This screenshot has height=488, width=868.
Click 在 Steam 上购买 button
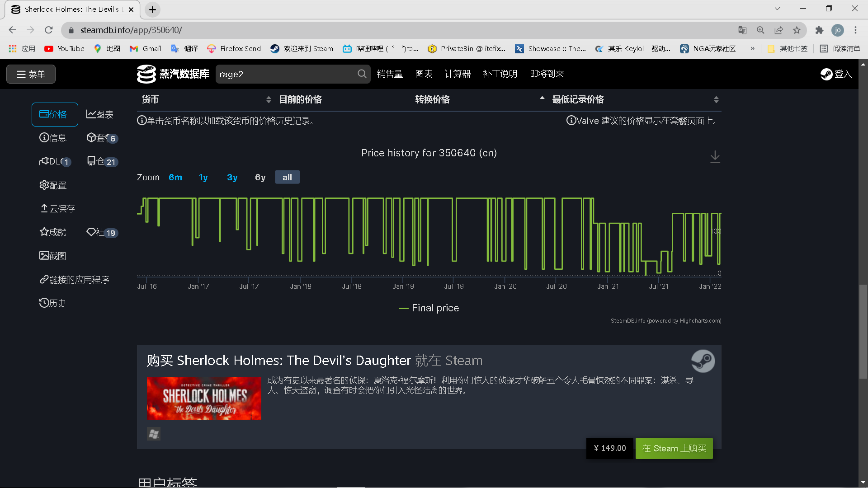(674, 448)
